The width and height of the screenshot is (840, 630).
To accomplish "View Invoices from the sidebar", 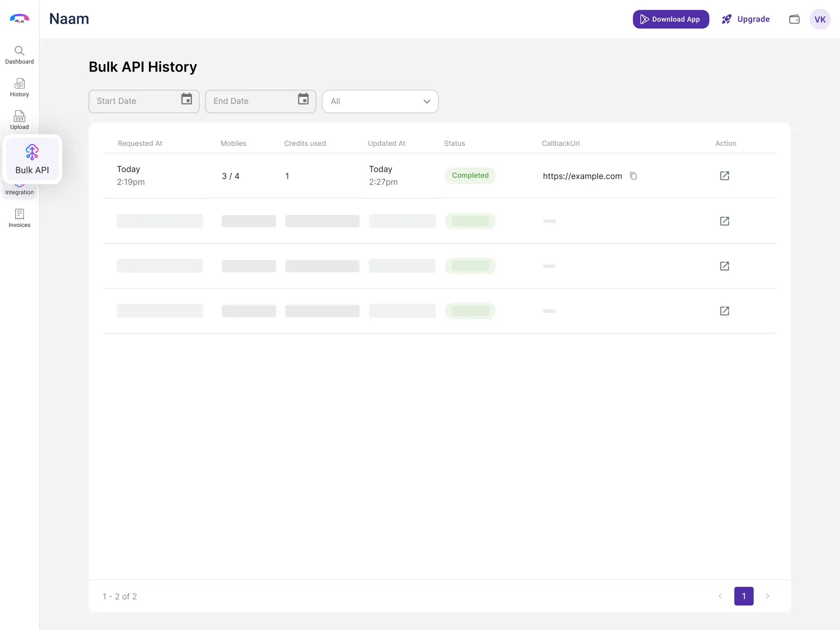I will (x=19, y=218).
